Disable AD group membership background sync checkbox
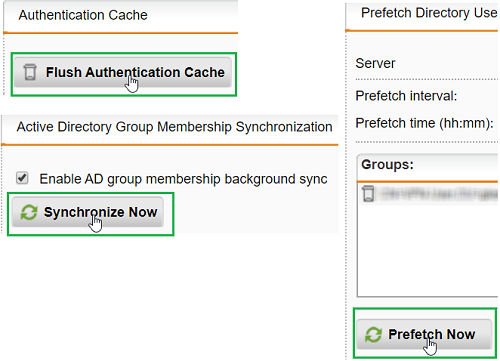 [x=22, y=178]
